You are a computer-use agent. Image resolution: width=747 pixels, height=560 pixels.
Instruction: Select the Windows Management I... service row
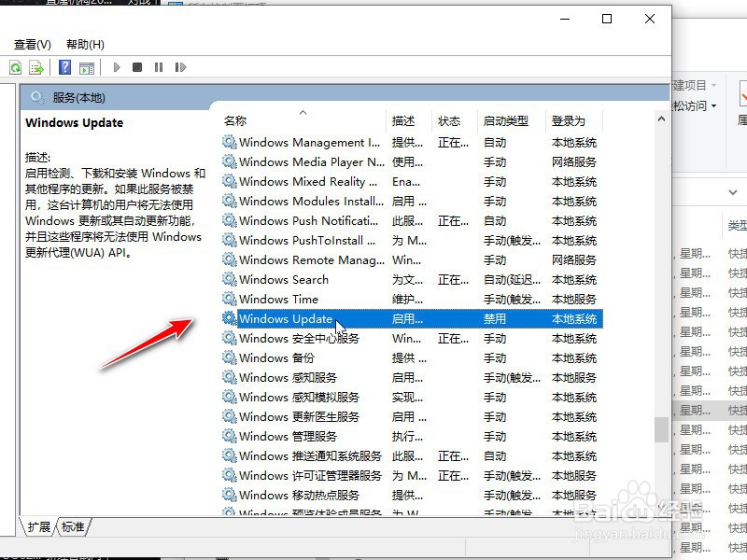[x=412, y=143]
